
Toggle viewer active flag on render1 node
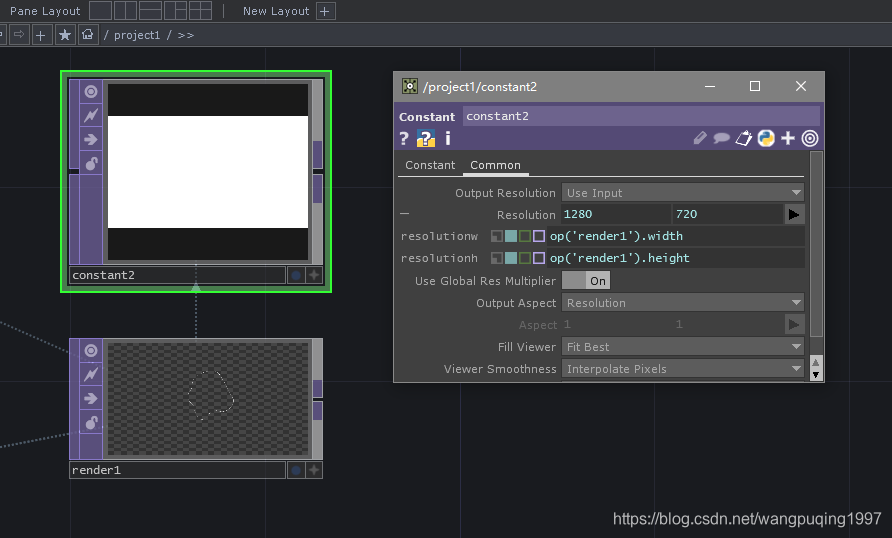[x=91, y=350]
